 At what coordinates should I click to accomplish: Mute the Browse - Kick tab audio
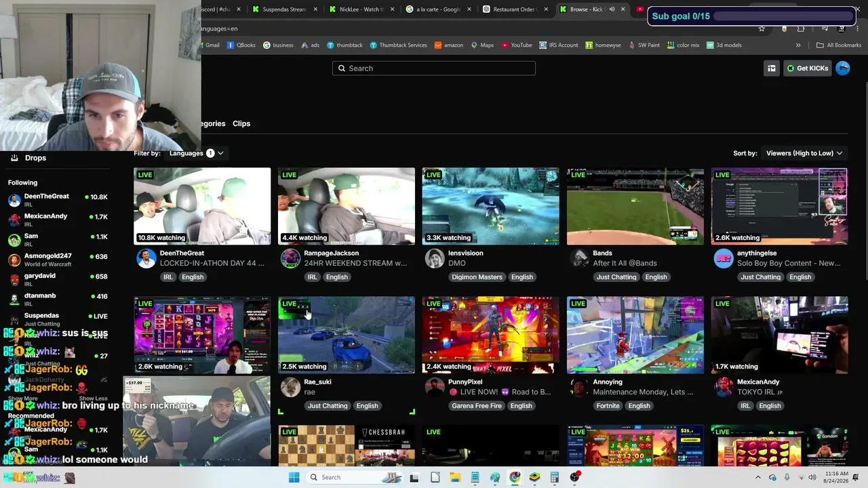pos(612,9)
